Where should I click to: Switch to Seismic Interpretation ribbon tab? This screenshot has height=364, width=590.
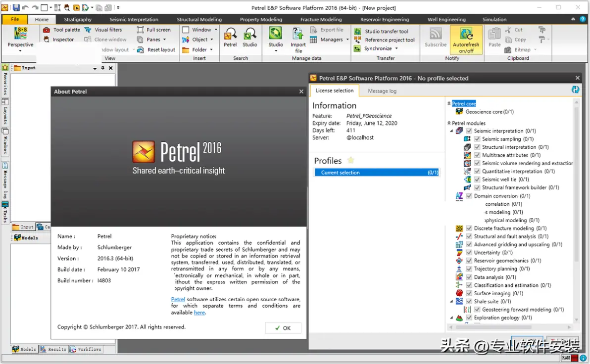point(134,20)
